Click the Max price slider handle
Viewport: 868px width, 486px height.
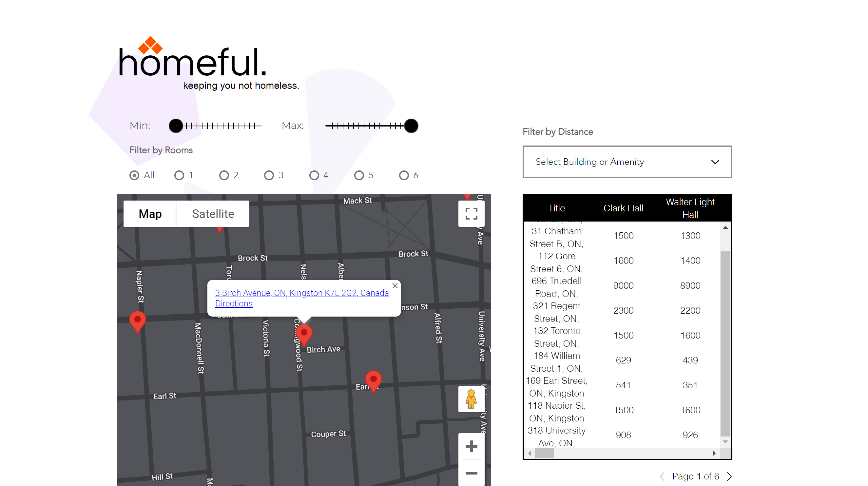tap(411, 126)
